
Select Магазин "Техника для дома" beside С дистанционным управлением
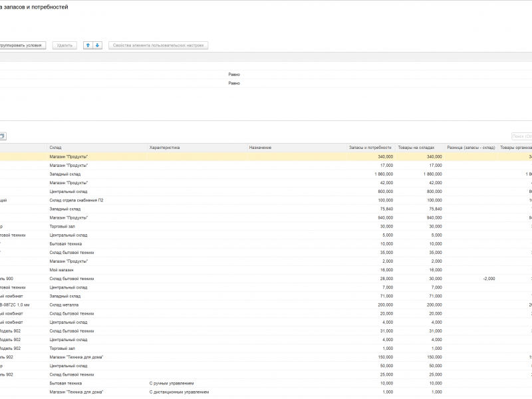click(x=76, y=392)
